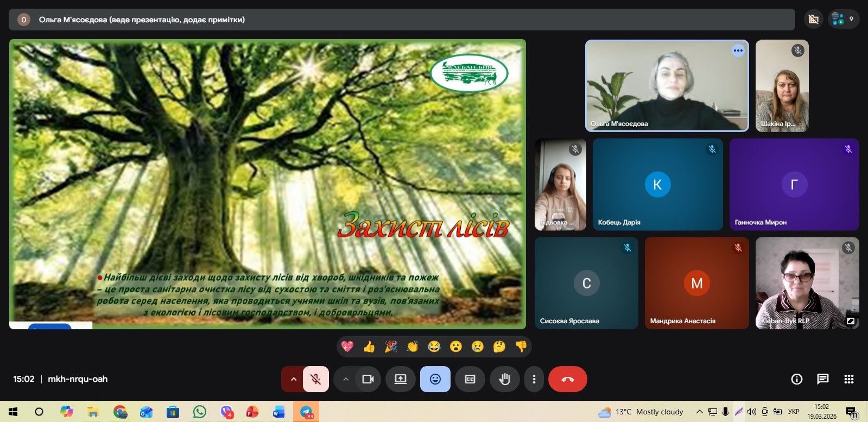This screenshot has width=868, height=422.
Task: Send the clapping hands reaction
Action: click(x=413, y=347)
